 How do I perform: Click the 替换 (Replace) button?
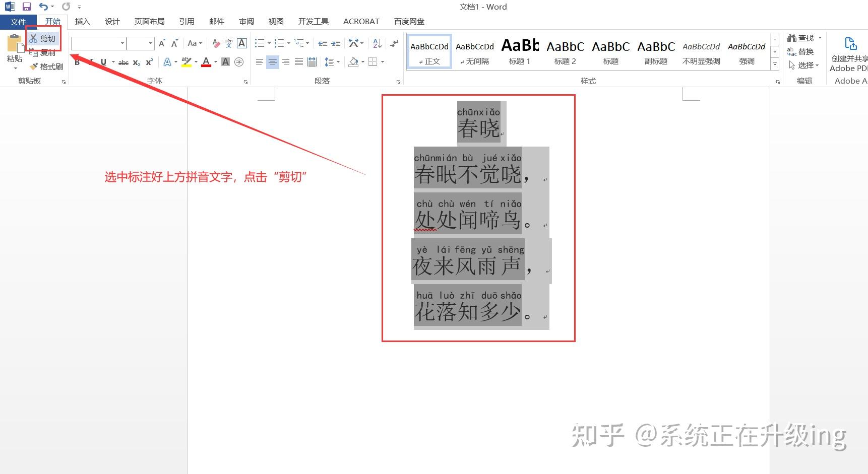pyautogui.click(x=800, y=51)
